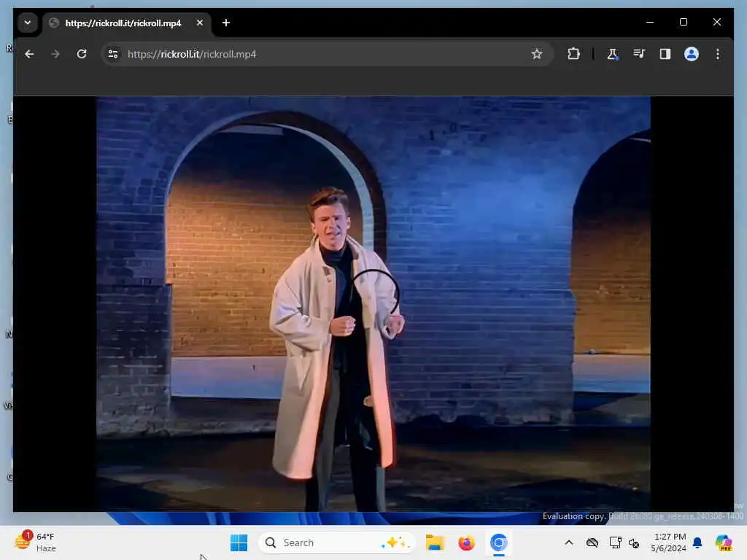747x560 pixels.
Task: Open weather widget showing 64°F Haze
Action: (x=35, y=542)
